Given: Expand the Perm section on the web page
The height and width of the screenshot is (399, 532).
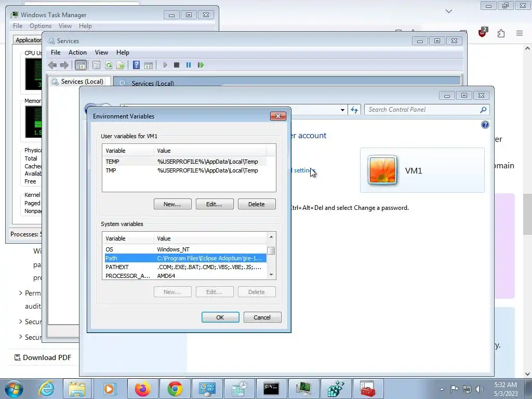Looking at the screenshot, I should pos(21,293).
